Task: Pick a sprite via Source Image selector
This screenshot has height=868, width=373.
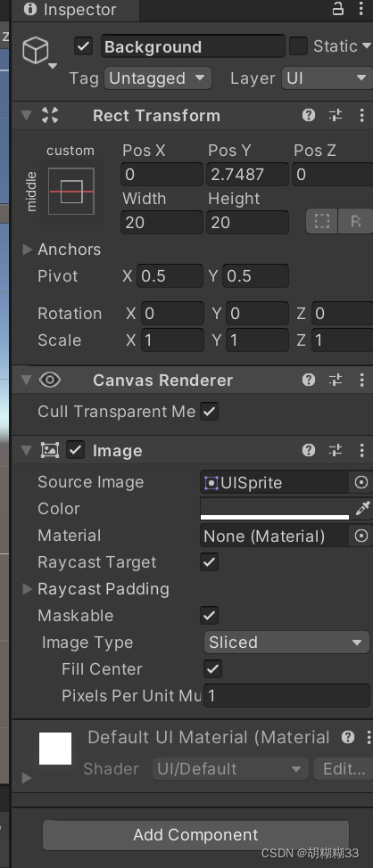Action: point(361,483)
